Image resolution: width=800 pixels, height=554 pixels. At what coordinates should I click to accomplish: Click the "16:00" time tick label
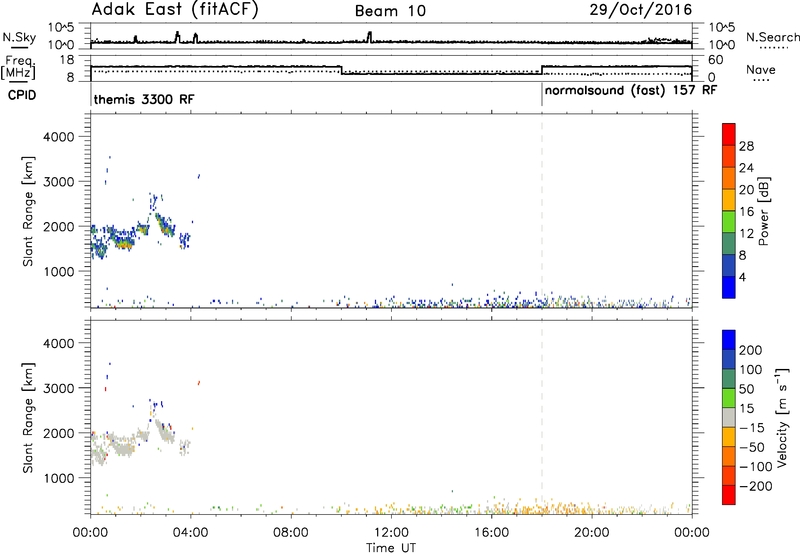click(491, 533)
